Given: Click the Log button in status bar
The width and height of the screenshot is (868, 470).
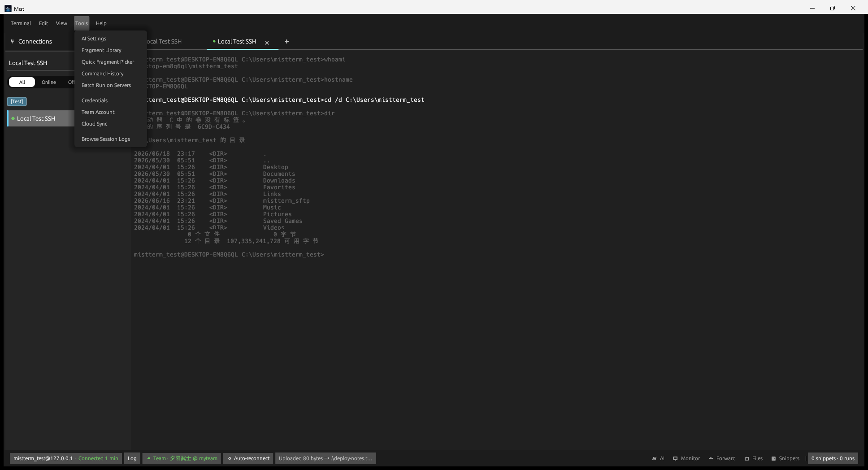Looking at the screenshot, I should click(132, 458).
